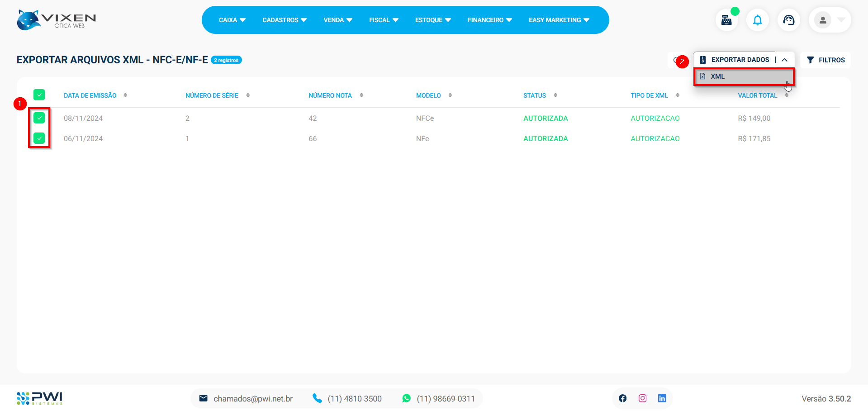Click the Vixen Ótica Web logo
The width and height of the screenshot is (868, 411).
point(57,20)
